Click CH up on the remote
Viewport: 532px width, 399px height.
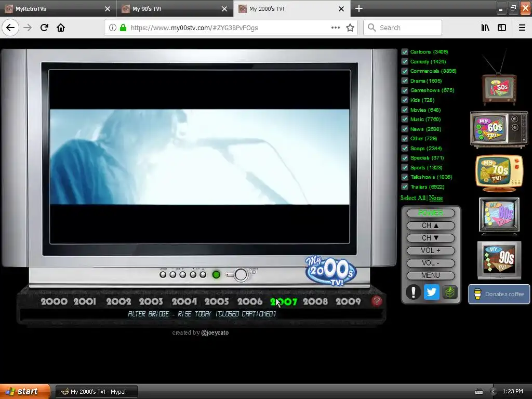(x=431, y=225)
